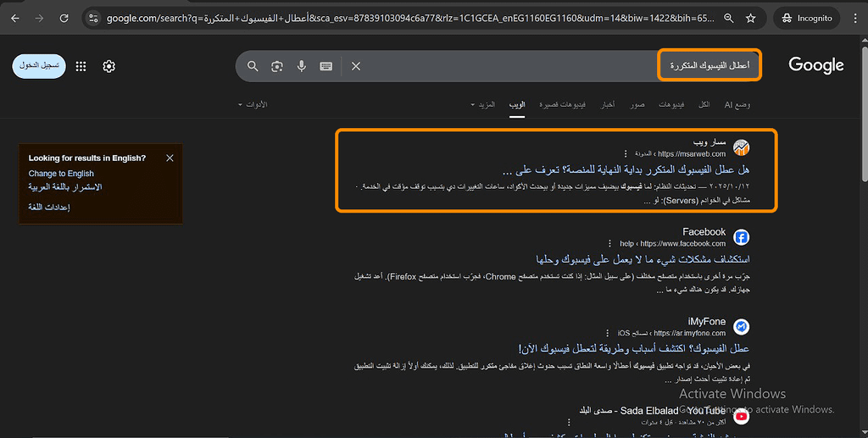Viewport: 868px width, 438px height.
Task: Switch to فيديوهات tab
Action: tap(671, 104)
